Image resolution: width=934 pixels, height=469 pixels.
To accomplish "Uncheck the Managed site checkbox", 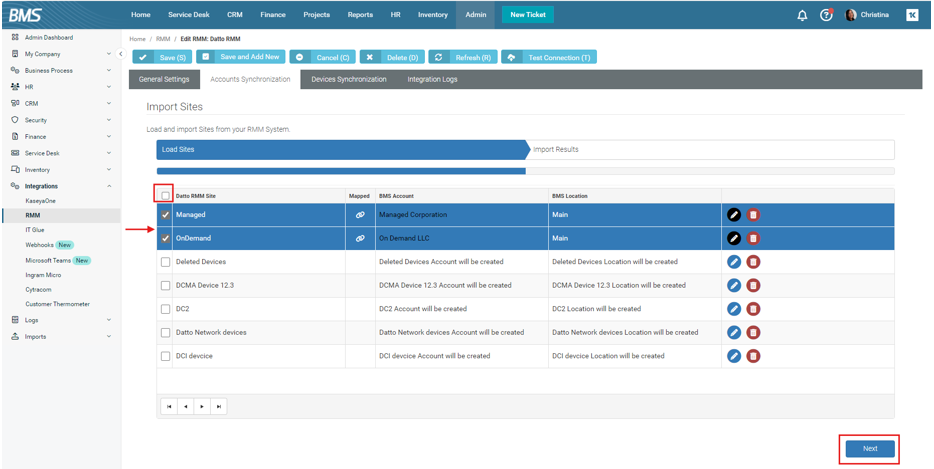I will click(166, 215).
